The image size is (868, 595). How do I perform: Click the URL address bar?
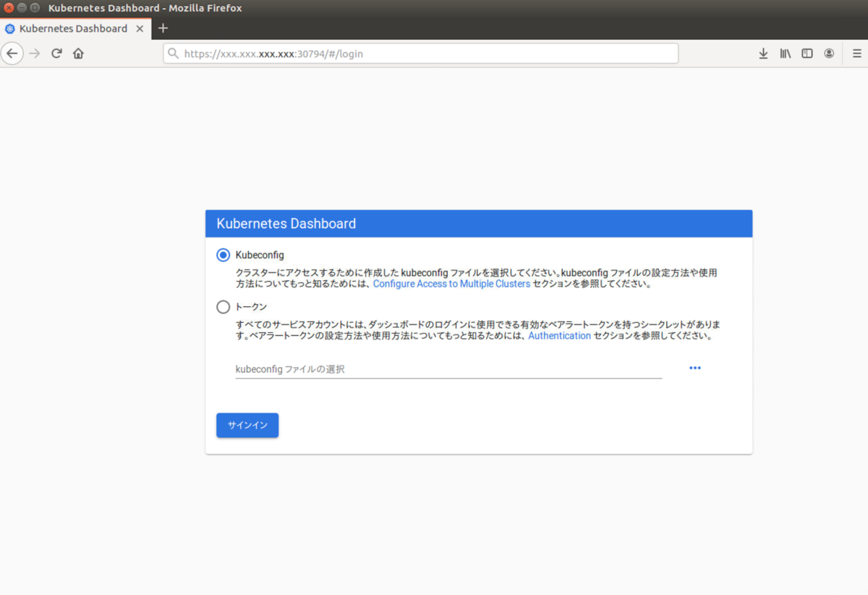pyautogui.click(x=420, y=54)
